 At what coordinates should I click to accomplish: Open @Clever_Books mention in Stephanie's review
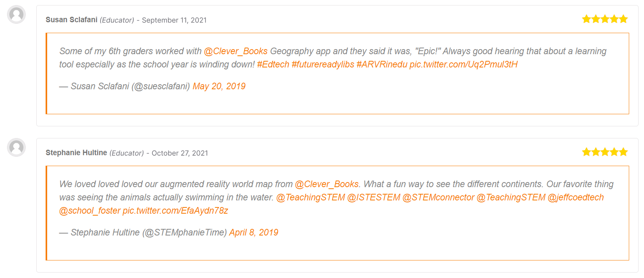(x=327, y=184)
